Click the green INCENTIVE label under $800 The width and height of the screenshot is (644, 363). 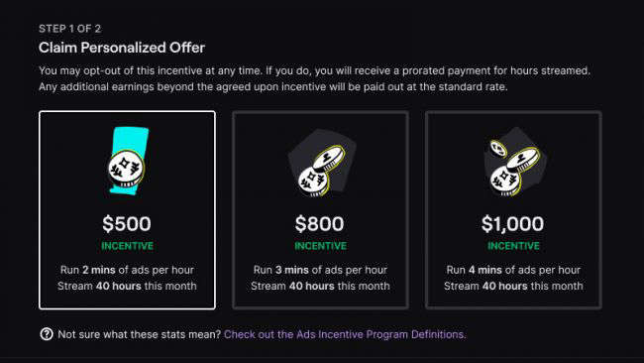320,246
